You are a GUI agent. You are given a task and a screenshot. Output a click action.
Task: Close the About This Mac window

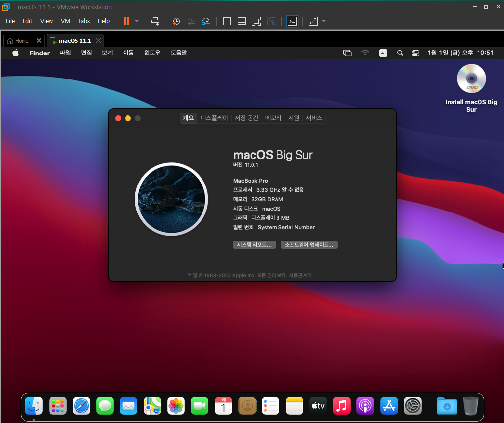point(118,118)
